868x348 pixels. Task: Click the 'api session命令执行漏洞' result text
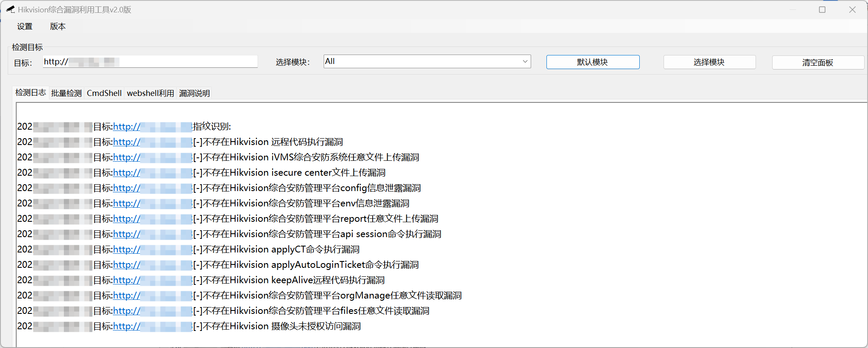[391, 234]
